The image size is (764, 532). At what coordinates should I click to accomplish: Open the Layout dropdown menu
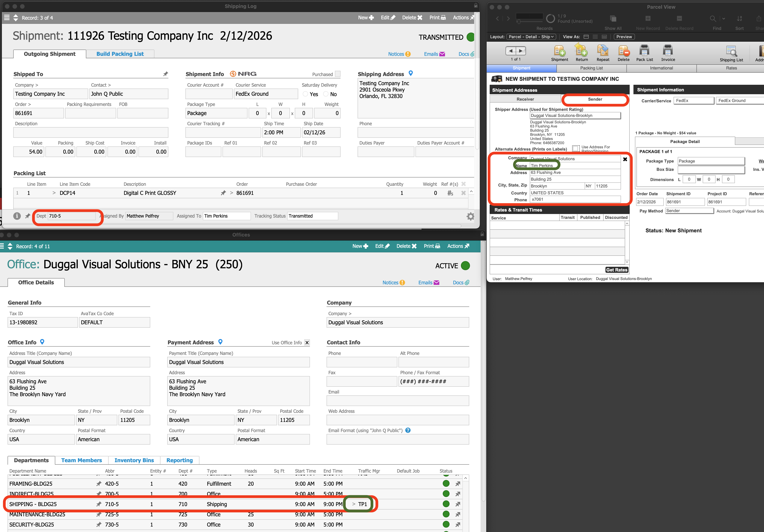click(531, 37)
